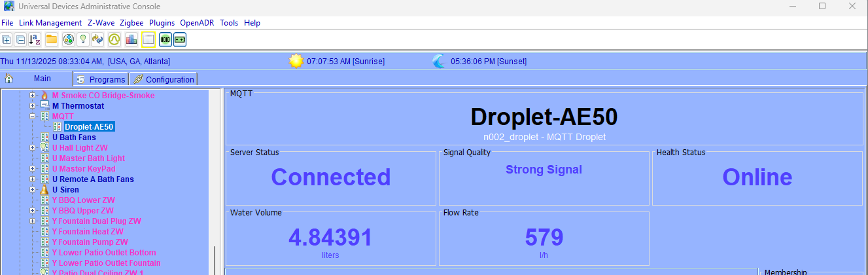Collapse the MQTT tree node
This screenshot has width=868, height=275.
point(32,117)
